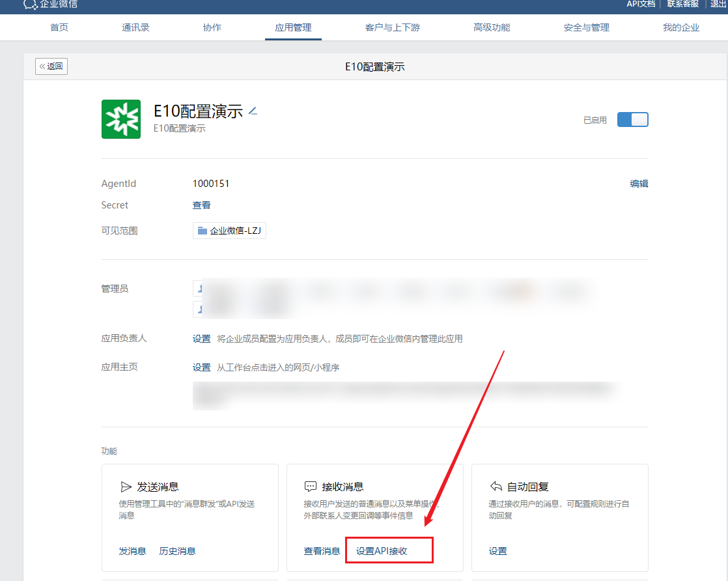Image resolution: width=728 pixels, height=581 pixels.
Task: Click 查看 to view the Secret
Action: 201,205
